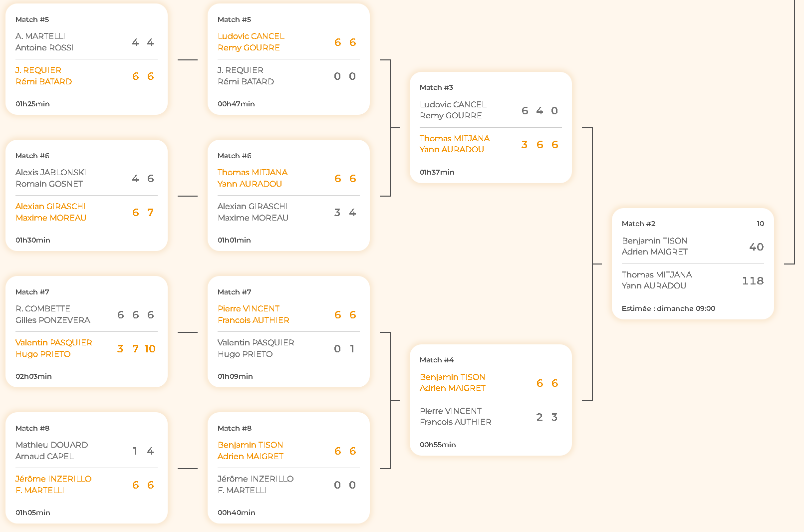Open the orange Ludovic CANCEL / Remy GOURRE team

(x=251, y=42)
